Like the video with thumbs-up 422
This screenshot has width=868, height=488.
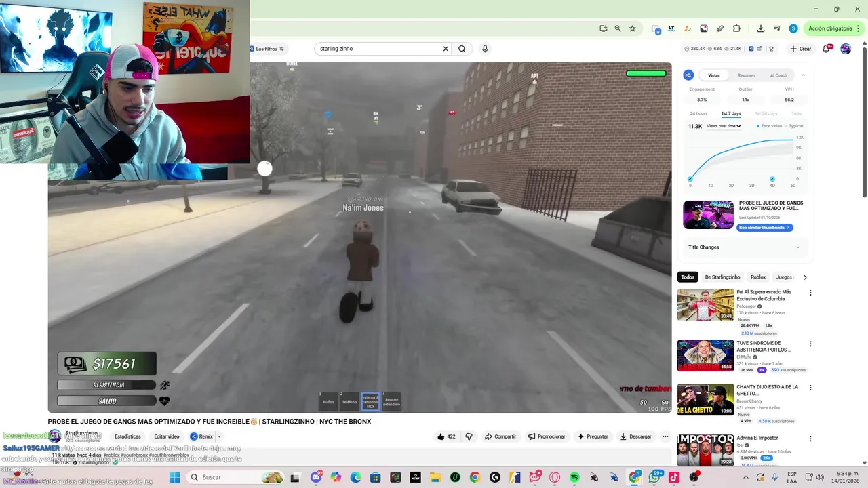[x=446, y=436]
